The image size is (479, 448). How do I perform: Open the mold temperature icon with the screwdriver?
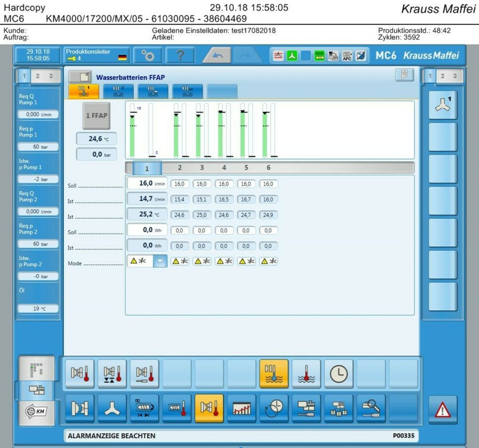point(144,373)
